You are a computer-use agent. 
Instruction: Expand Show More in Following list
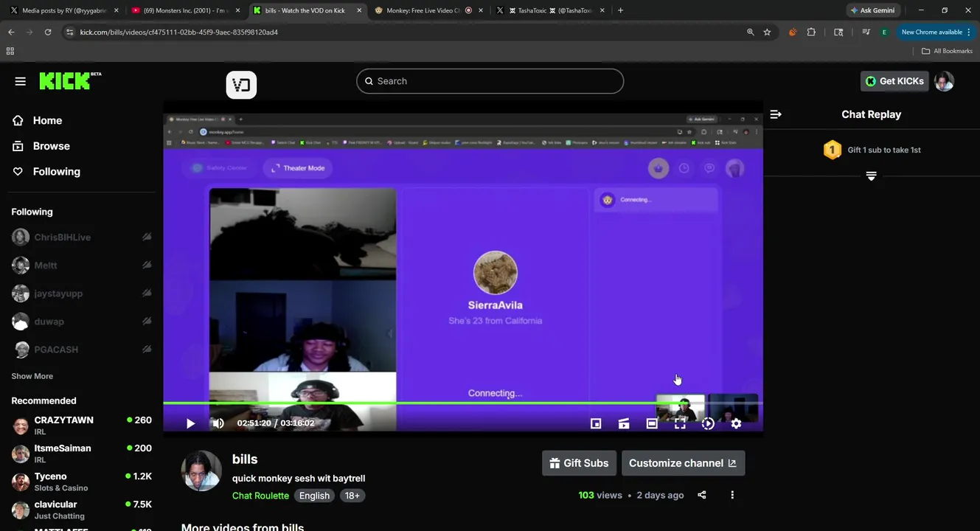click(x=32, y=376)
